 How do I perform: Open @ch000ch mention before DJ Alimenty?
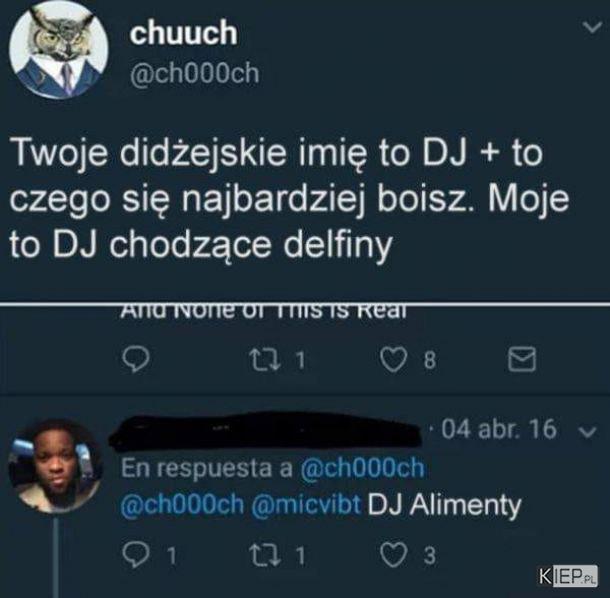point(182,504)
